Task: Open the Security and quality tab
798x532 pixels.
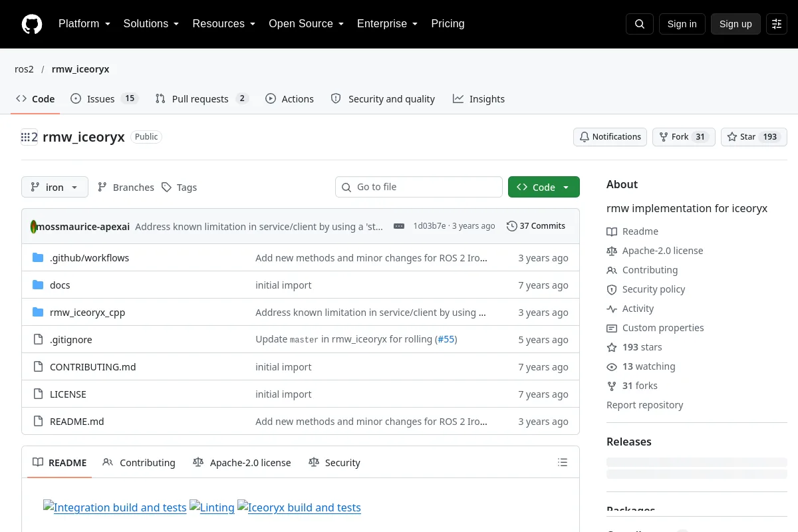Action: pos(383,98)
